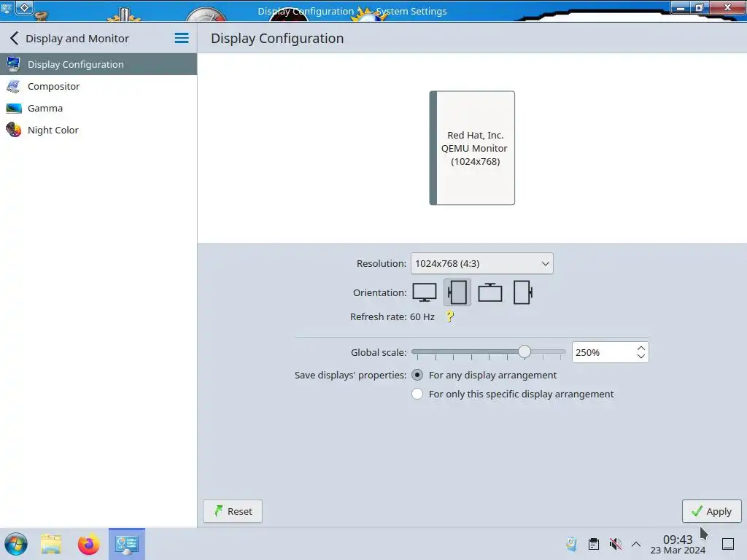The image size is (747, 560).
Task: Select Display Configuration in sidebar
Action: [98, 64]
